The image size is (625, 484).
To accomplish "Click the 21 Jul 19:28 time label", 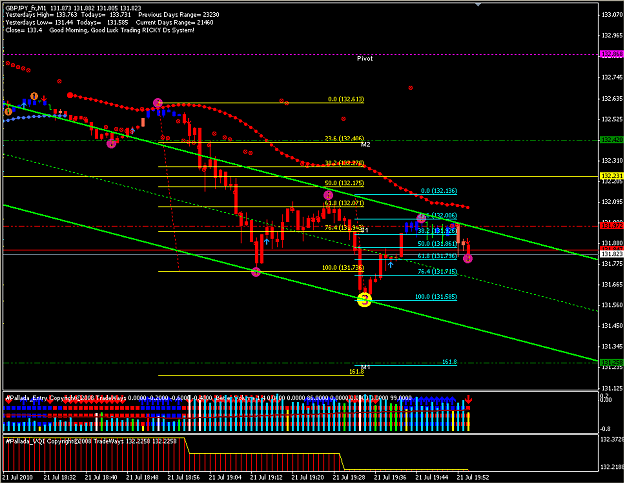I will point(350,477).
